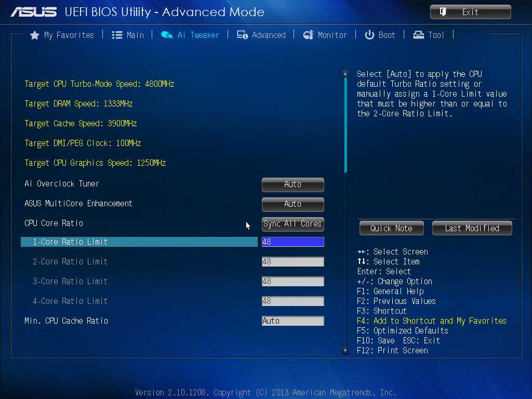Screen dimensions: 532x399
Task: Click the My Favorites star icon
Action: (x=35, y=35)
